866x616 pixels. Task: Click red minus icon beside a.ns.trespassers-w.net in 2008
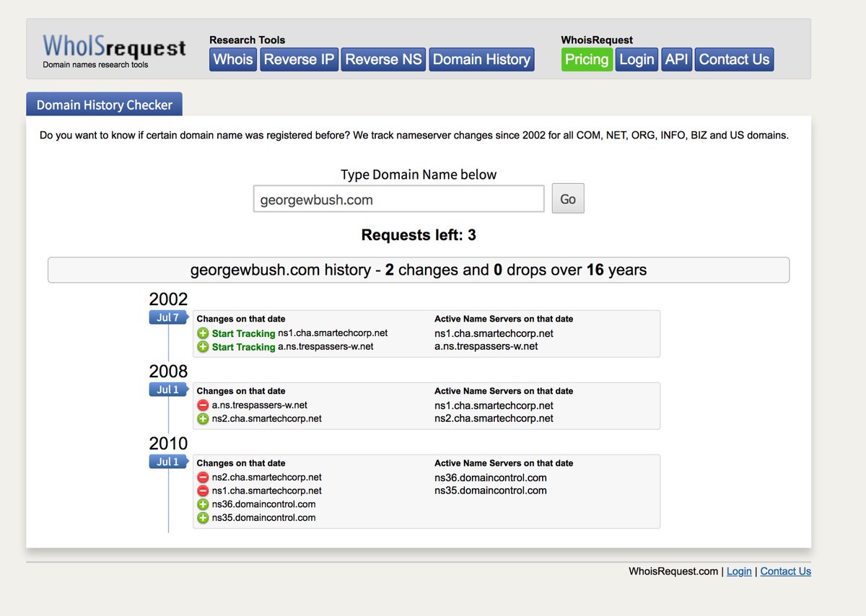pyautogui.click(x=203, y=405)
